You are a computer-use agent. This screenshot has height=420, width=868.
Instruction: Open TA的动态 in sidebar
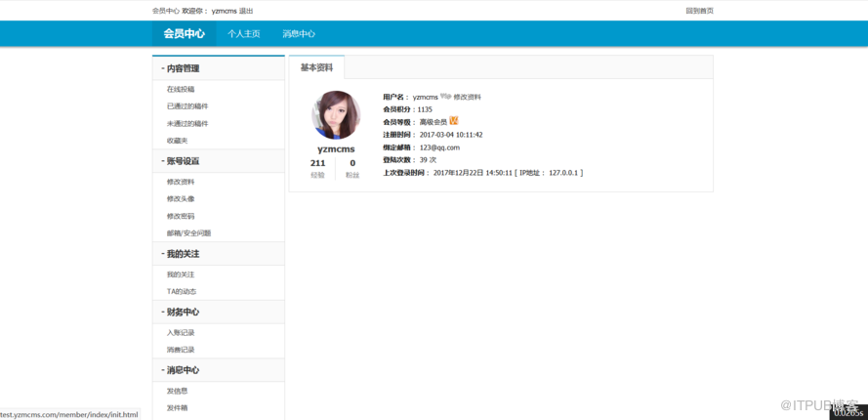pyautogui.click(x=182, y=291)
